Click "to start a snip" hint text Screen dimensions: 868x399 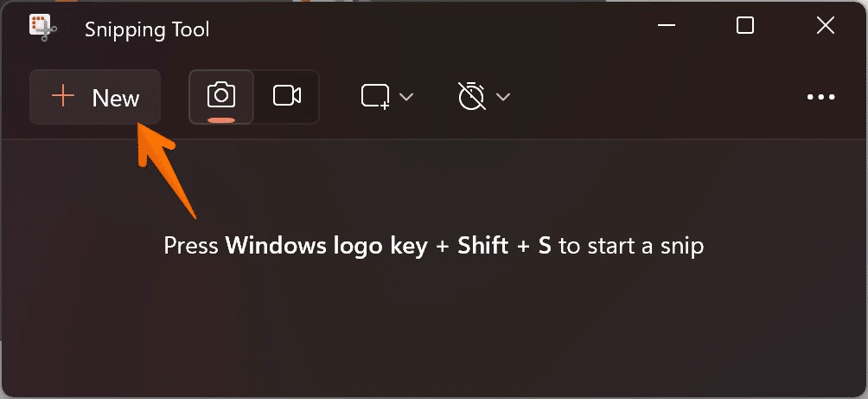point(631,247)
